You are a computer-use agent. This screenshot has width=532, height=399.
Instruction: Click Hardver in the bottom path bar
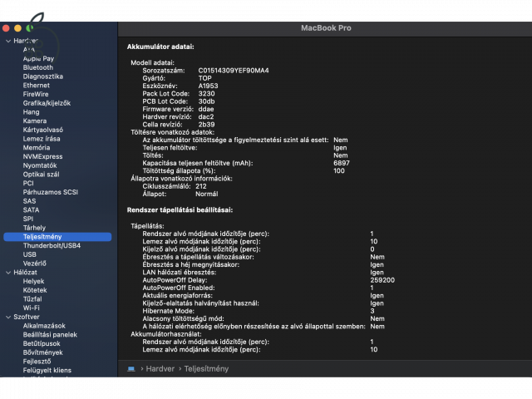pyautogui.click(x=160, y=369)
